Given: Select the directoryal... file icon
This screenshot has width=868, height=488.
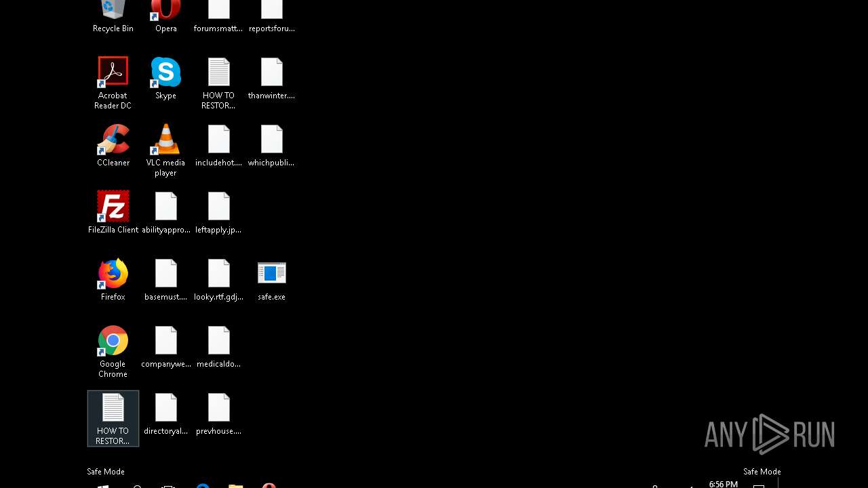Looking at the screenshot, I should click(x=165, y=413).
